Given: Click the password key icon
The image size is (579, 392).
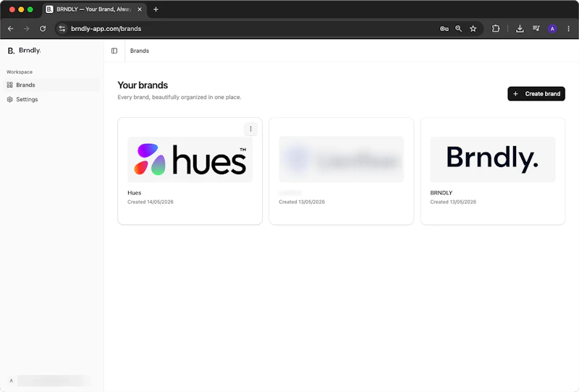Looking at the screenshot, I should [444, 28].
